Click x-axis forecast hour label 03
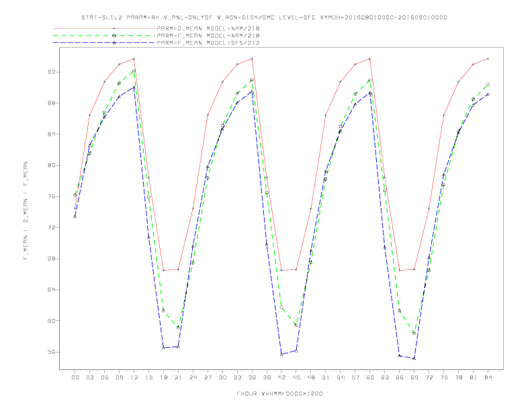 (89, 377)
